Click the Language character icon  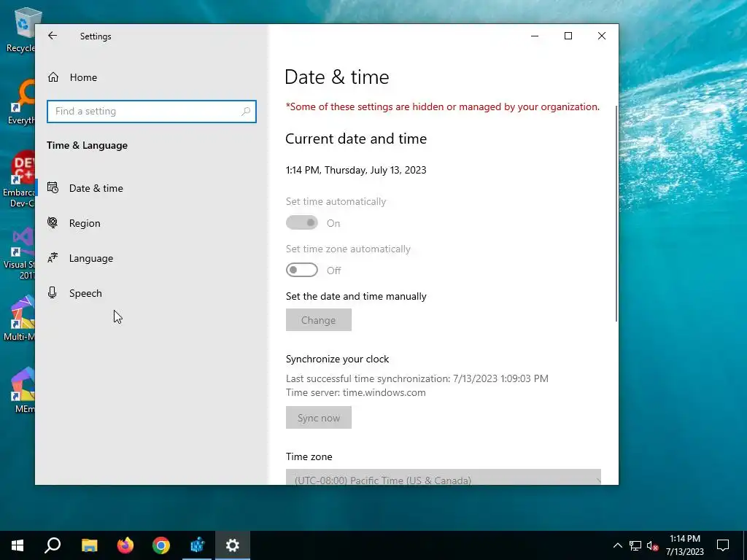(53, 257)
